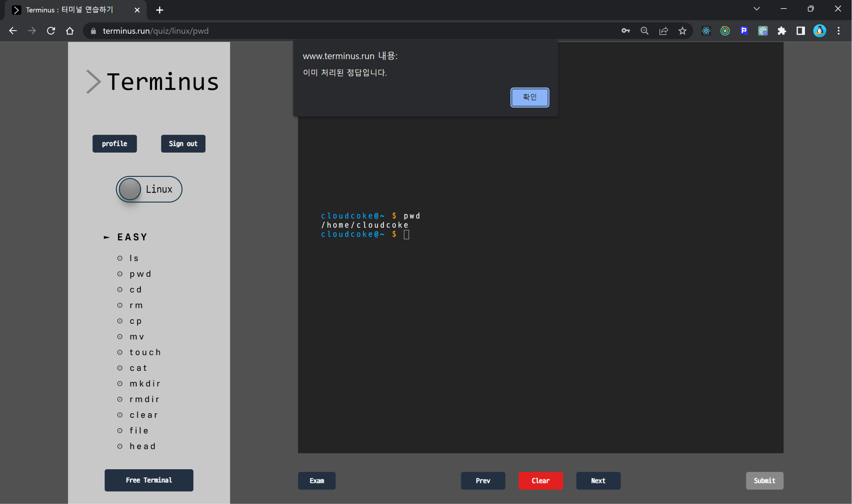Confirm the alert with 확인 button
Viewport: 852px width, 504px height.
[x=529, y=97]
